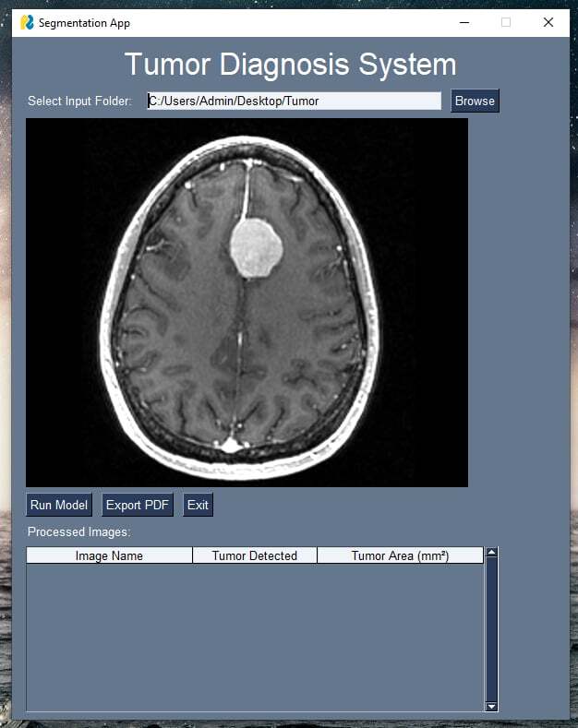Click the Tumor Area (mm²) column header

400,555
